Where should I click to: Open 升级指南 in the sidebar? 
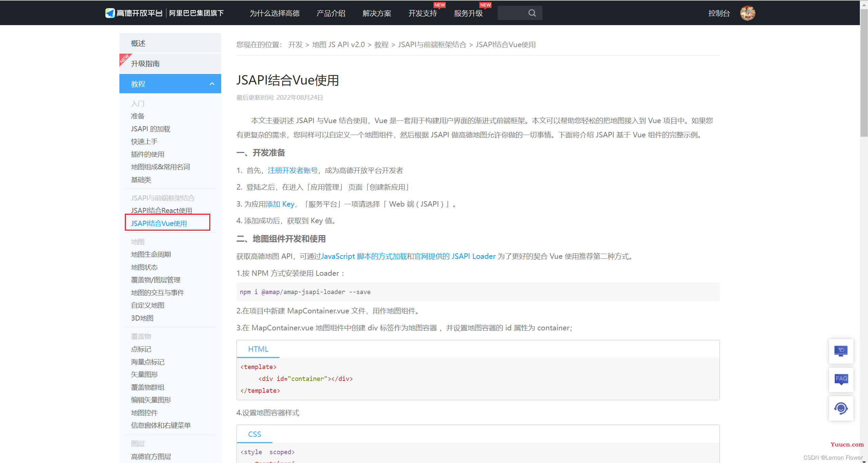[170, 63]
